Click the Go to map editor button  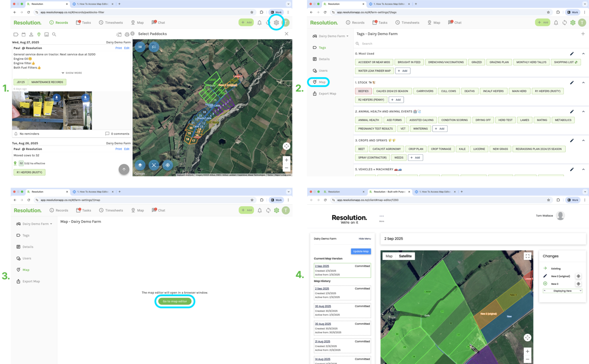[x=175, y=301]
